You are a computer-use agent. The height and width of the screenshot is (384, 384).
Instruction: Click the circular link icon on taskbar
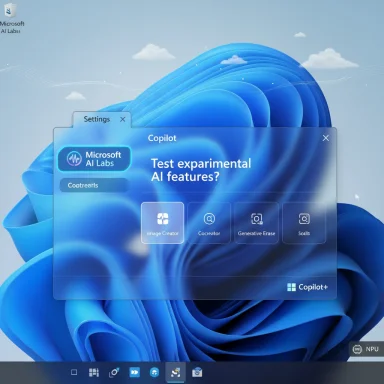click(114, 372)
